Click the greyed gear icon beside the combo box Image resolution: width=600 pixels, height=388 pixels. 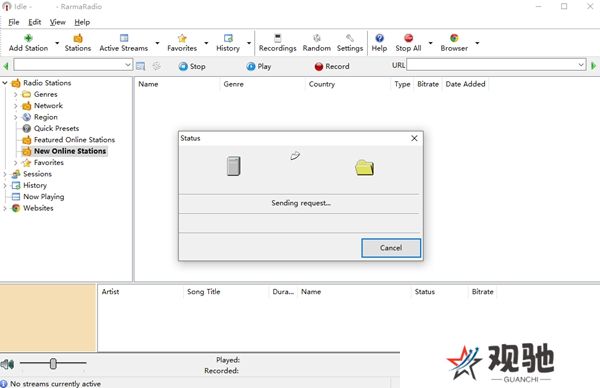157,66
